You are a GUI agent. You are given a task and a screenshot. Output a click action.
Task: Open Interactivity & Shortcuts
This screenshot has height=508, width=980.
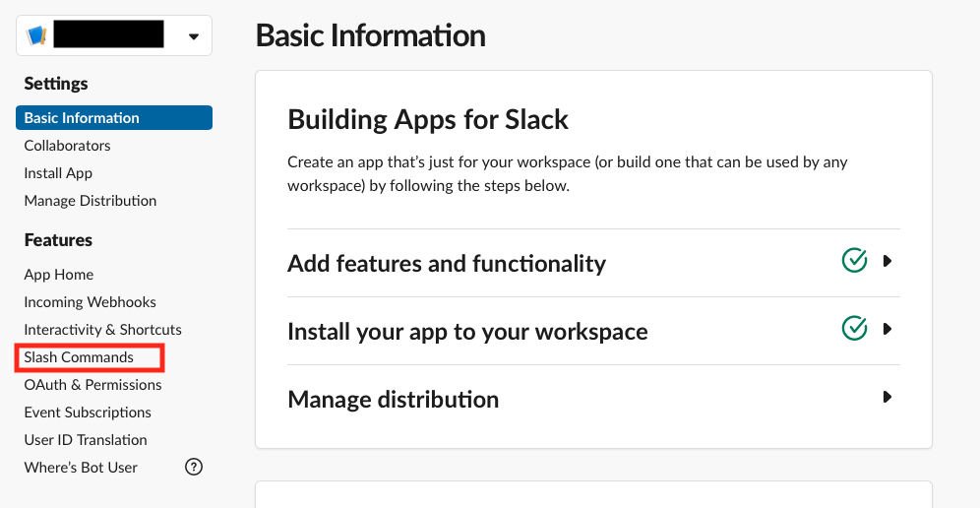[x=102, y=329]
